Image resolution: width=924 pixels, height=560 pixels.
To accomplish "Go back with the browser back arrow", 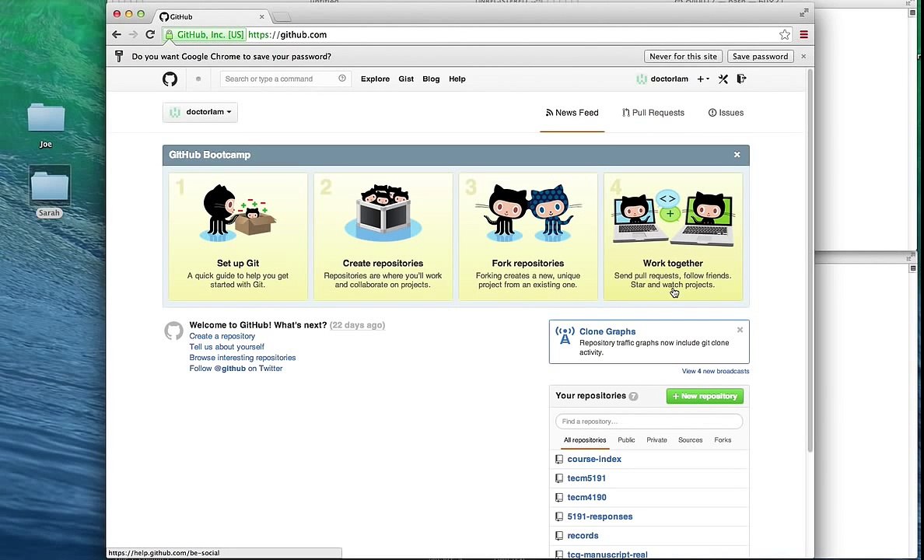I will pos(117,35).
